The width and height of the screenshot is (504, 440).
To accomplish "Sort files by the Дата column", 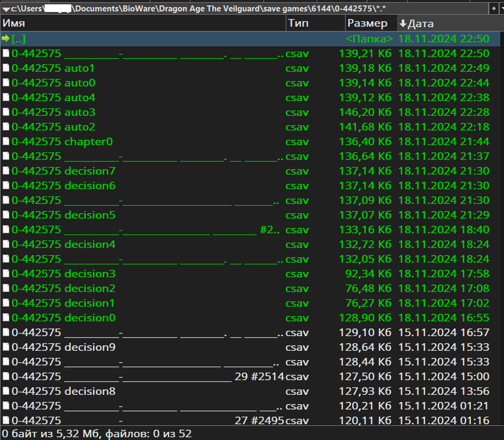I will point(451,23).
